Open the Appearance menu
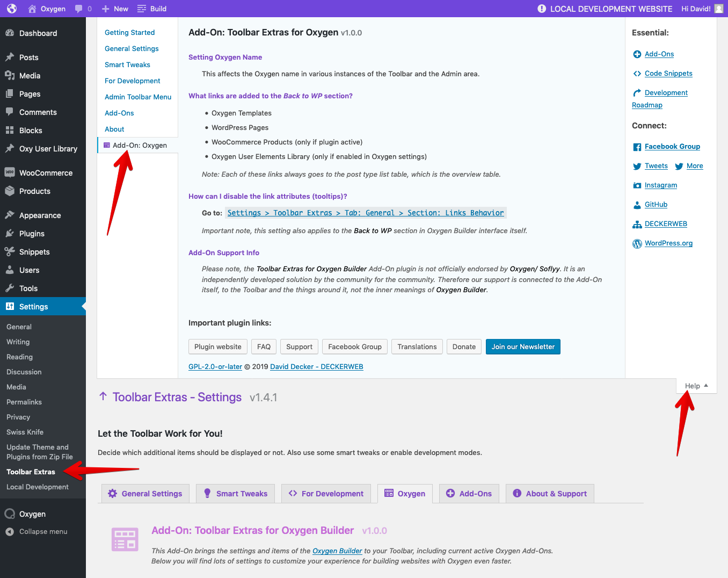Screen dimensions: 728x578 (43, 215)
